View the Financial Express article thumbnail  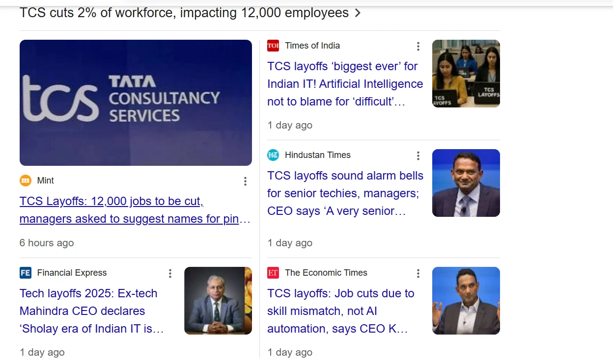coord(218,301)
